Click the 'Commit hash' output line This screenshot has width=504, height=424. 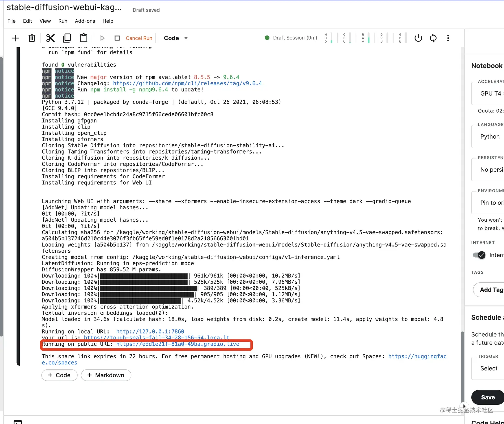coord(127,114)
